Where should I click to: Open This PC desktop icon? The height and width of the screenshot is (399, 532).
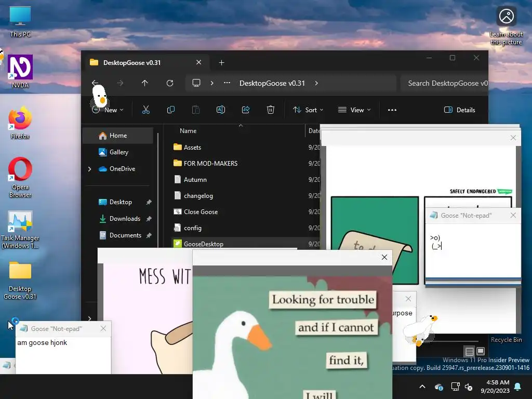coord(20,22)
